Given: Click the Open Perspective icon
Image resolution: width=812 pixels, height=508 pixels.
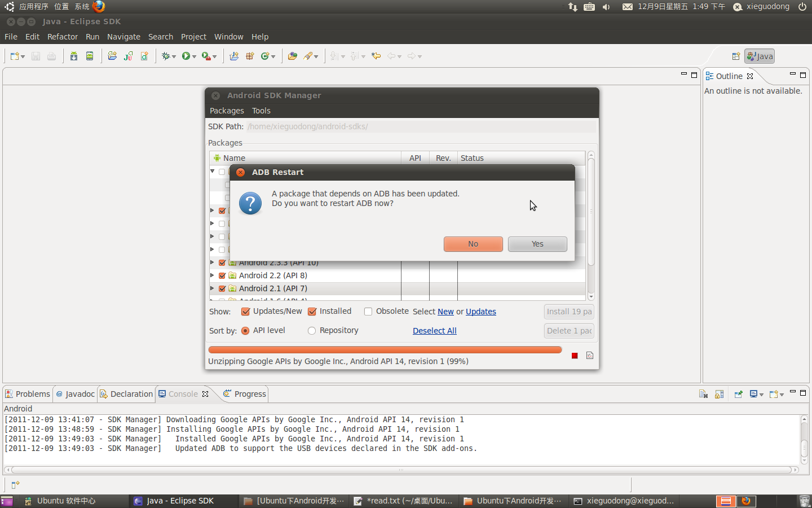Looking at the screenshot, I should coord(736,56).
